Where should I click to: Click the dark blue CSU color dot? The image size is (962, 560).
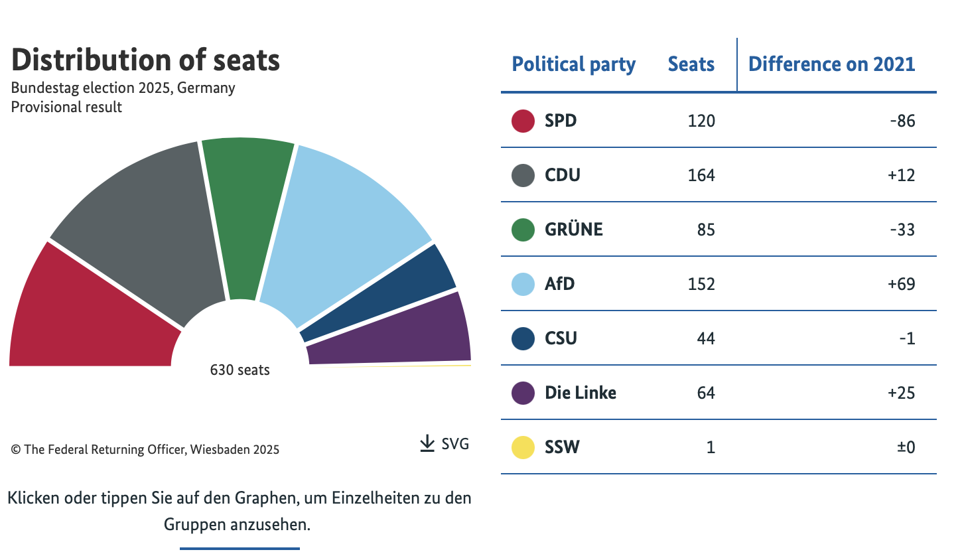click(x=523, y=338)
